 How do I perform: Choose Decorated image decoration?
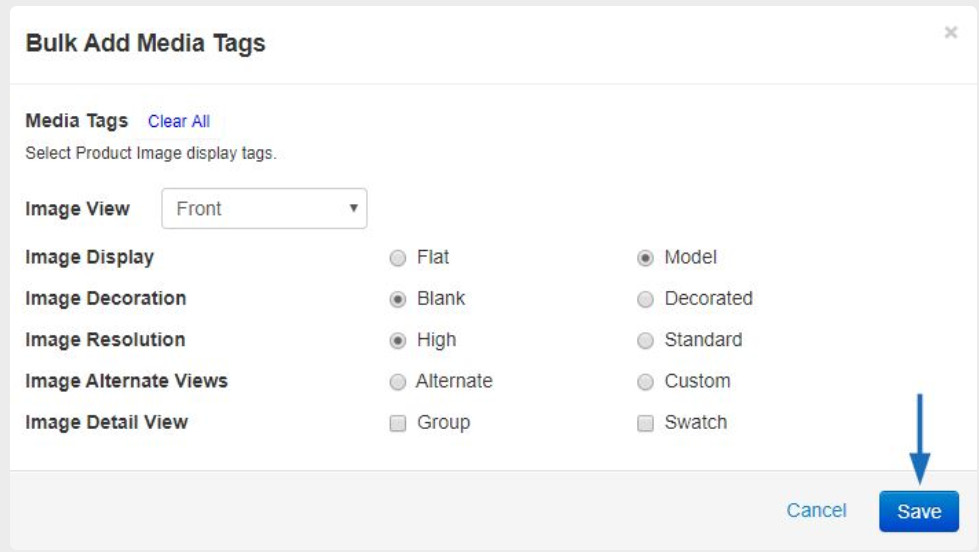[645, 299]
